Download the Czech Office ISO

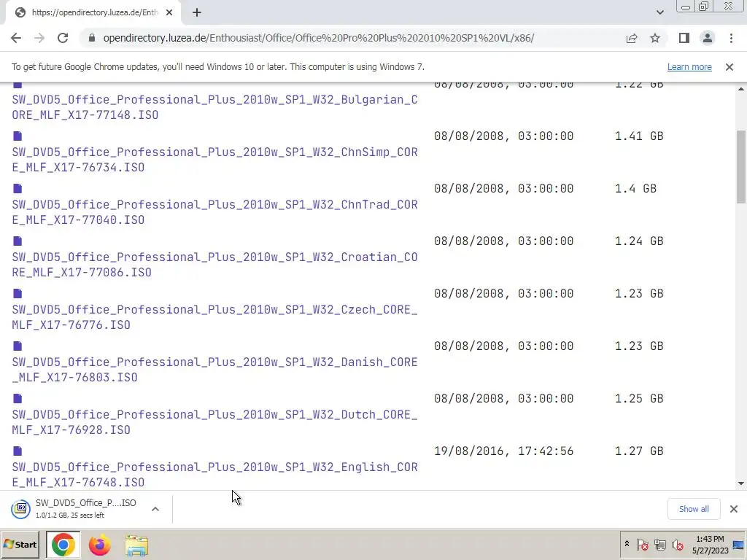pyautogui.click(x=215, y=317)
